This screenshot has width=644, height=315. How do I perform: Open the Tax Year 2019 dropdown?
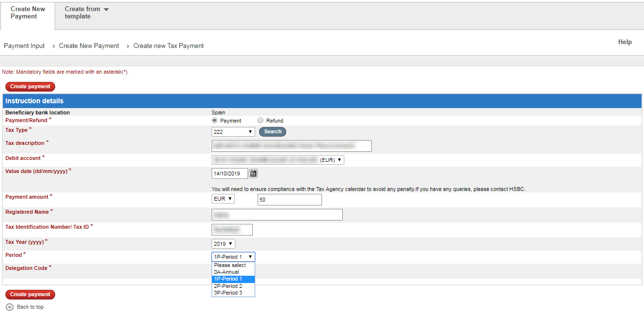(223, 244)
